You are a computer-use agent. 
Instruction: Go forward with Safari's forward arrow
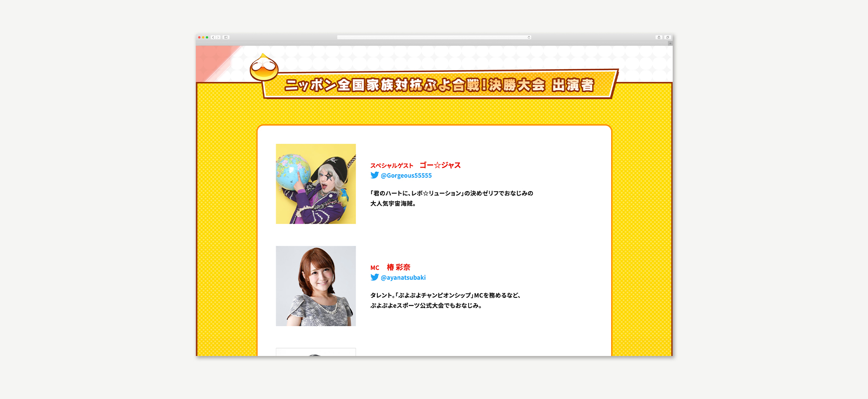pyautogui.click(x=218, y=37)
